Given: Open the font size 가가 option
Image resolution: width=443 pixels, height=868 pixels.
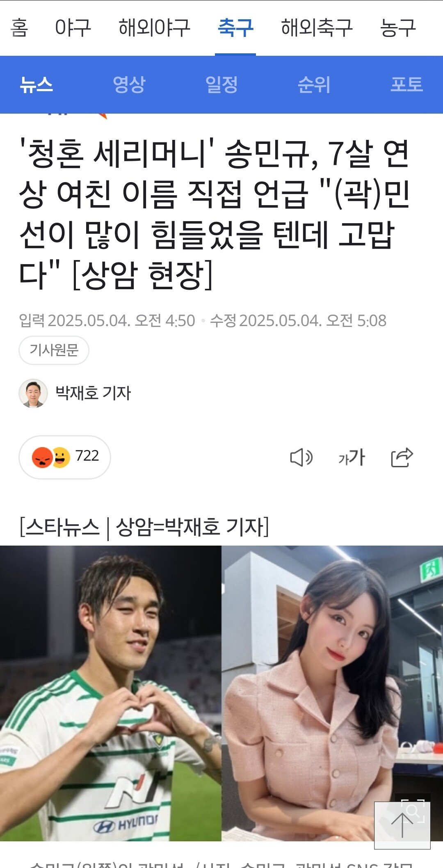Looking at the screenshot, I should point(352,457).
